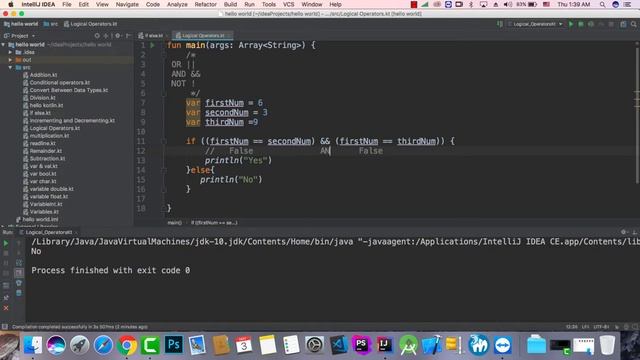Close the Run panel with the red X
This screenshot has width=640, height=360.
6,308
